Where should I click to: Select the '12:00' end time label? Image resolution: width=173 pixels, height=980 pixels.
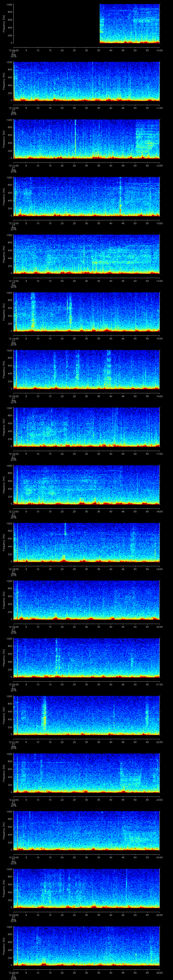160,166
